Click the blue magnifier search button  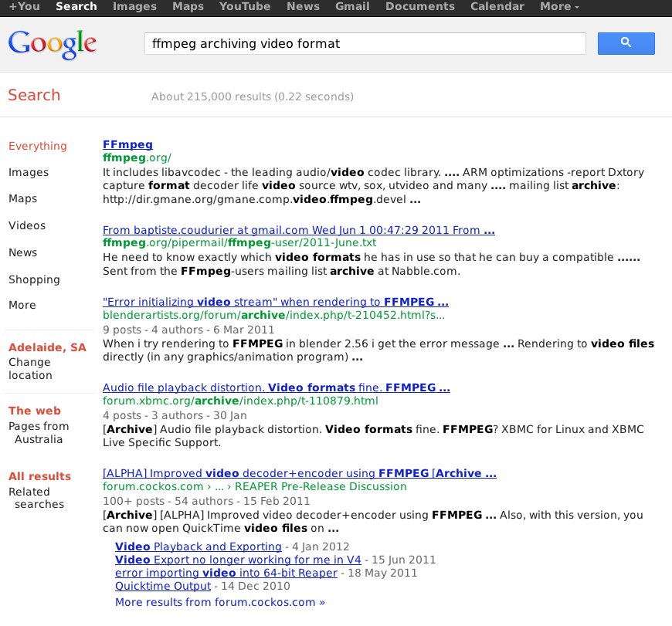[x=626, y=43]
